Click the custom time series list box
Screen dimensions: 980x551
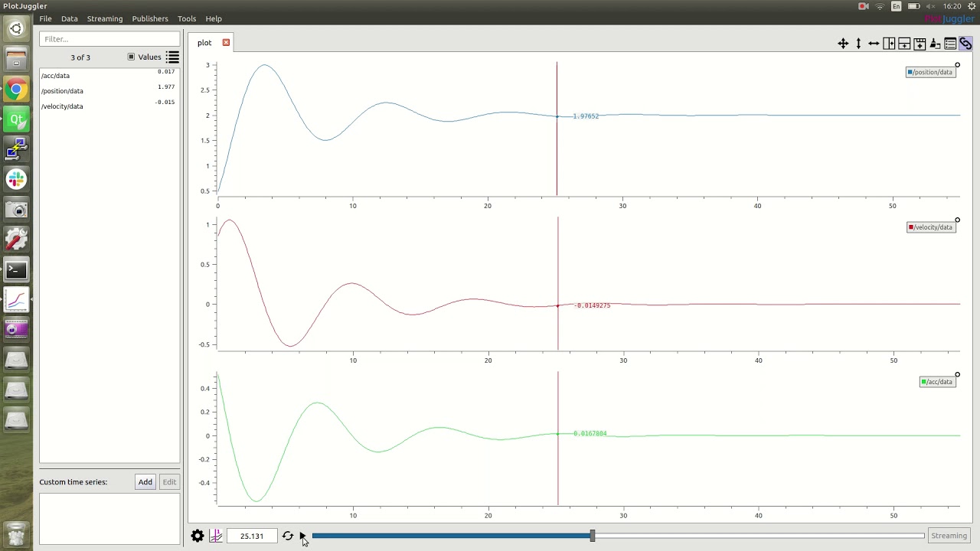coord(109,519)
